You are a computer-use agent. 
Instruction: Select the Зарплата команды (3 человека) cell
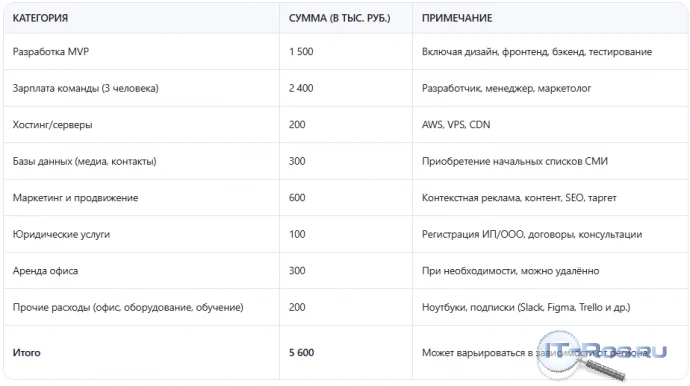pos(85,88)
